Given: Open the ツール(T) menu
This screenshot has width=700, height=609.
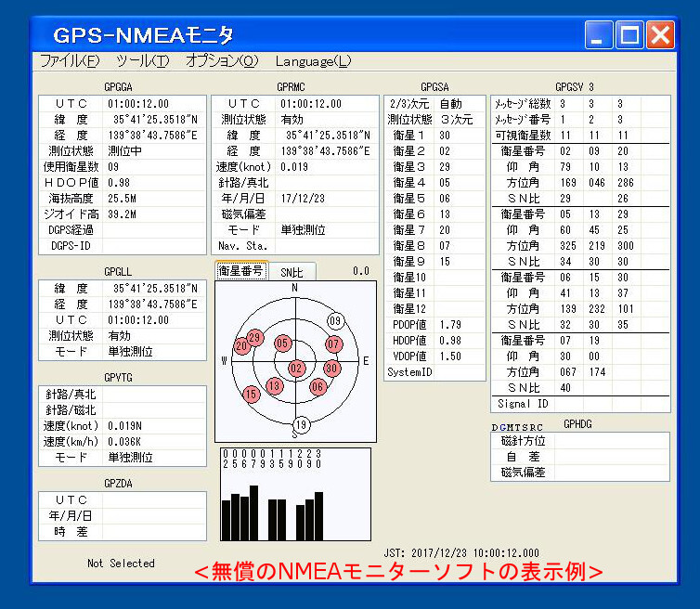Looking at the screenshot, I should click(x=142, y=61).
